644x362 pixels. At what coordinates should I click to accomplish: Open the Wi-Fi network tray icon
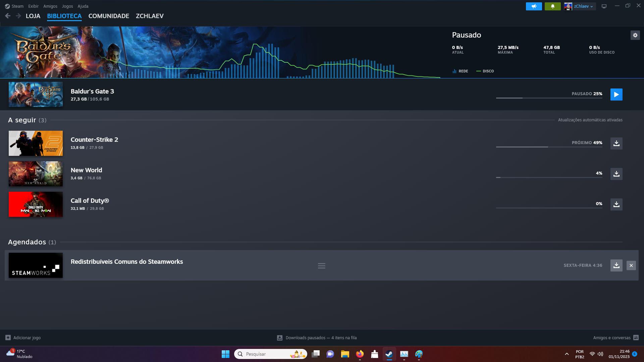[592, 354]
